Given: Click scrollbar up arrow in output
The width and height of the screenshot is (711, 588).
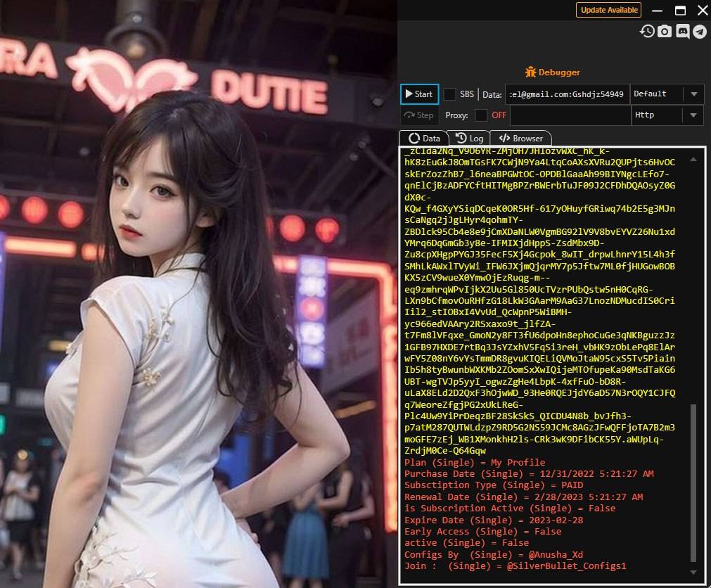Looking at the screenshot, I should point(693,159).
